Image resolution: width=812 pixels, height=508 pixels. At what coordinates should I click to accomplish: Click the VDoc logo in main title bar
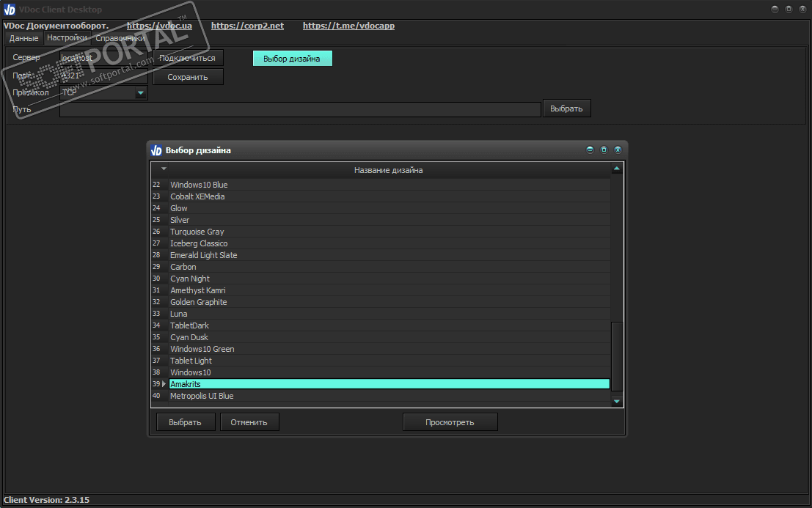coord(10,10)
